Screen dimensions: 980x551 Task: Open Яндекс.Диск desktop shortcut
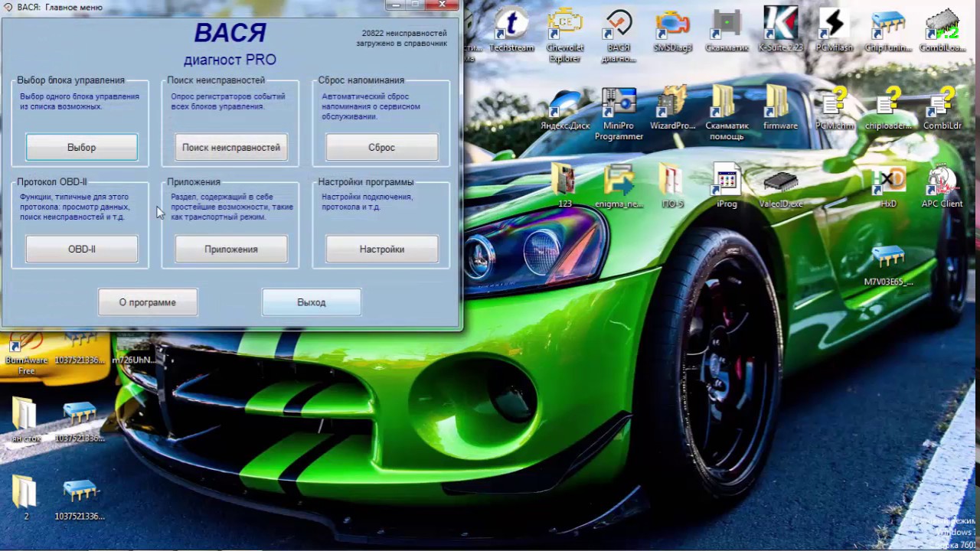[565, 109]
